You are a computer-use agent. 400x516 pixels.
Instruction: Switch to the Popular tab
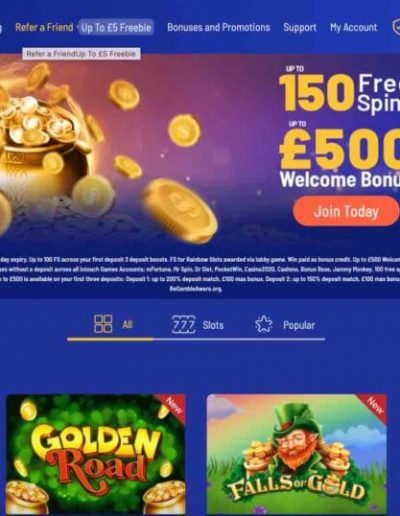[x=299, y=325]
